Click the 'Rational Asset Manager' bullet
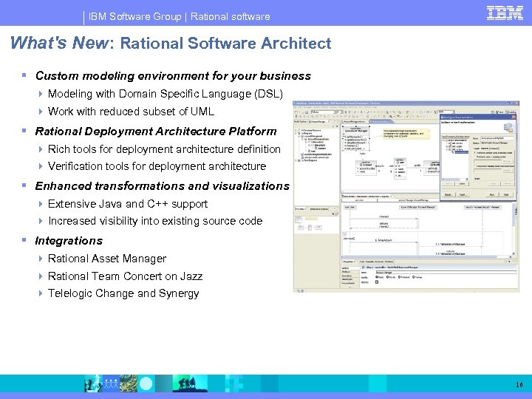This screenshot has width=532, height=399. pyautogui.click(x=107, y=259)
